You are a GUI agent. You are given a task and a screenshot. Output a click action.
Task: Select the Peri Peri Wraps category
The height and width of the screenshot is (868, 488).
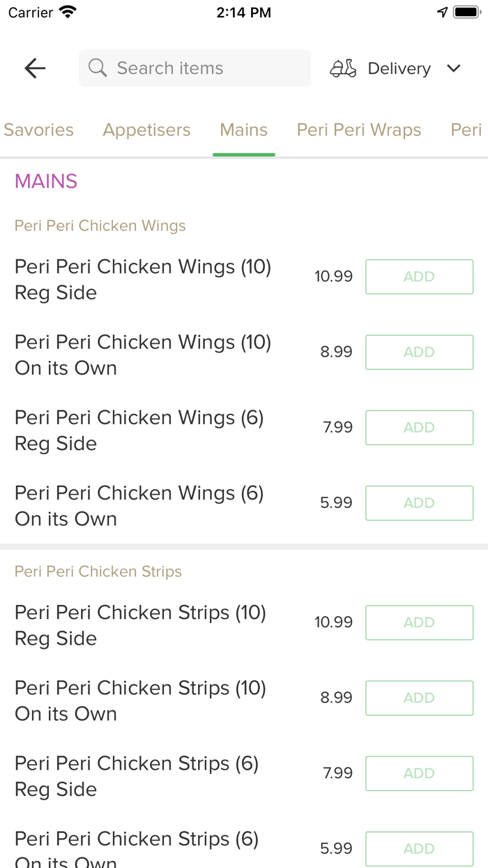pos(359,130)
